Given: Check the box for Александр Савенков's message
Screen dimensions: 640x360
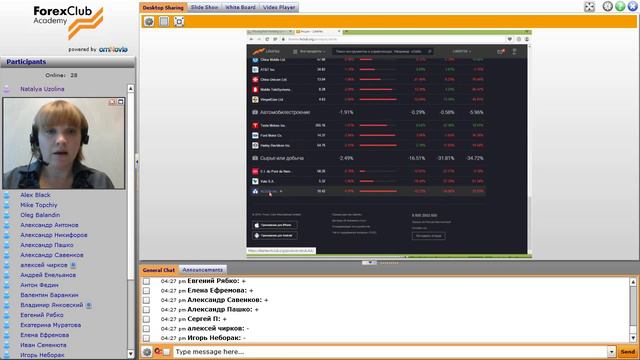Looking at the screenshot, I should click(x=146, y=300).
